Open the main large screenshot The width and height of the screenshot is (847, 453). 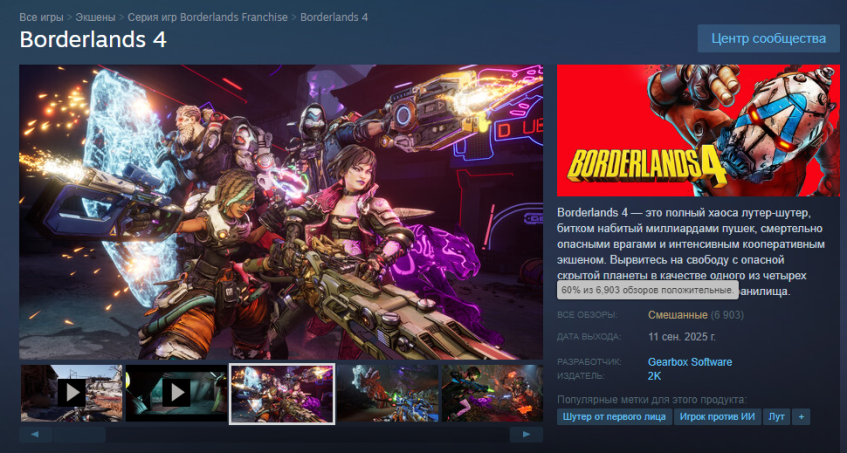click(x=281, y=212)
